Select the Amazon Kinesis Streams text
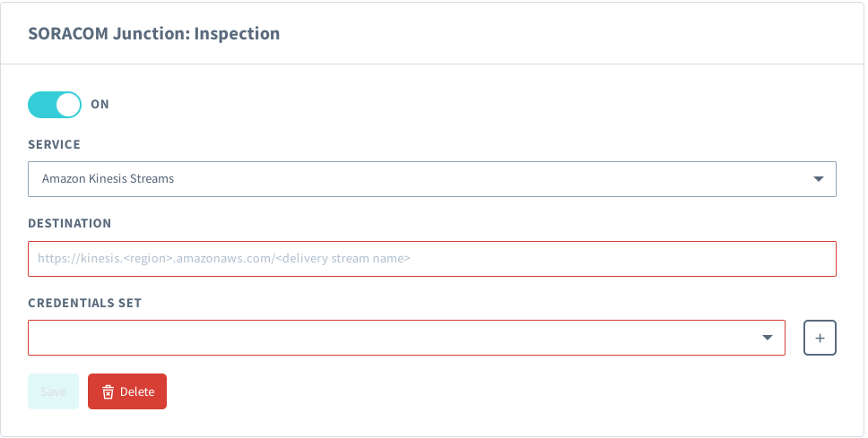Screen dimensions: 868x438 coord(108,179)
